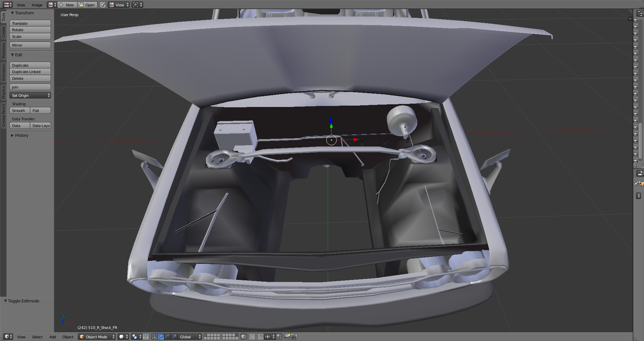Viewport: 644px width, 341px height.
Task: Click the properties pin icon
Action: click(636, 184)
